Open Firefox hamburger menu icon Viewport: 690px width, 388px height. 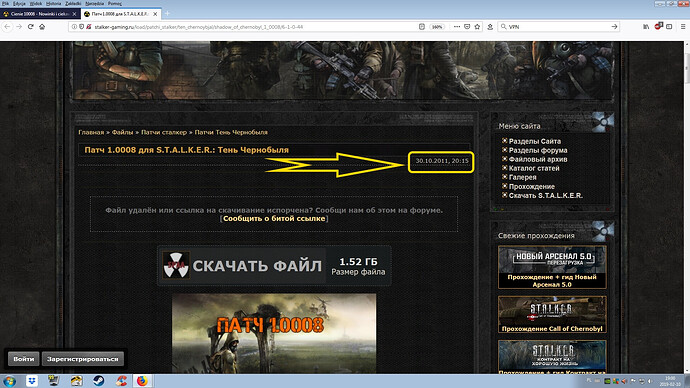click(683, 27)
